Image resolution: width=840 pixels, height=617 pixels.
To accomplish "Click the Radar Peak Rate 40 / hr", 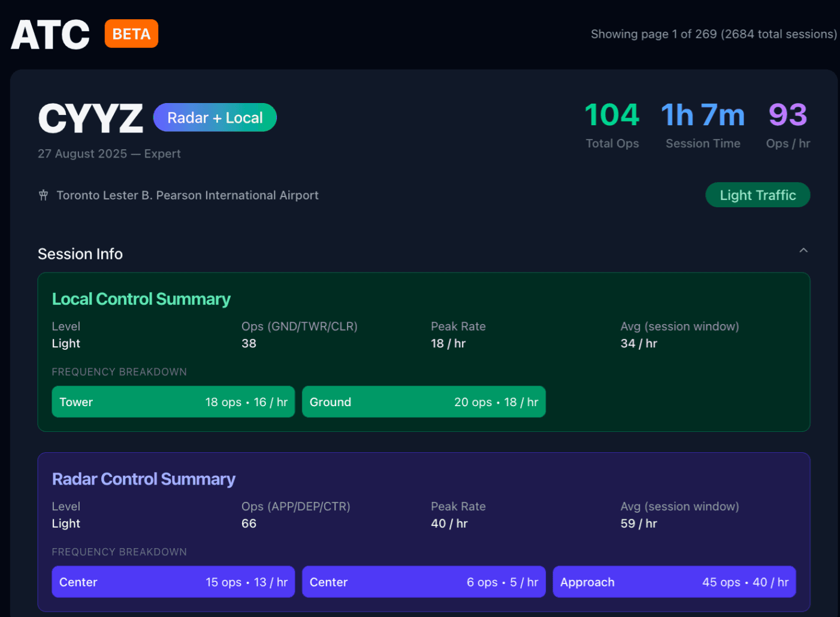I will (449, 524).
